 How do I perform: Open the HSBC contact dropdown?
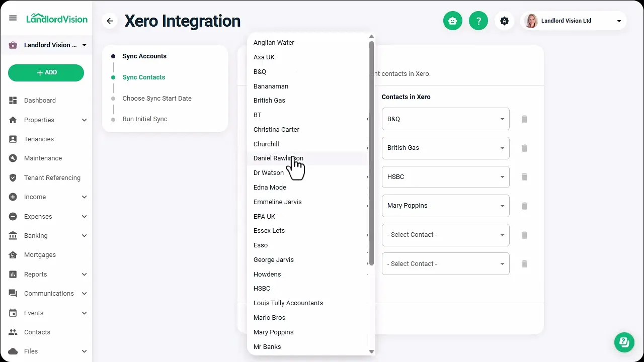[446, 177]
